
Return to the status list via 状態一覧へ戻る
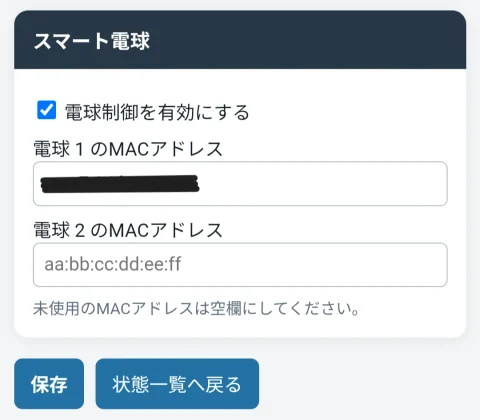(177, 384)
